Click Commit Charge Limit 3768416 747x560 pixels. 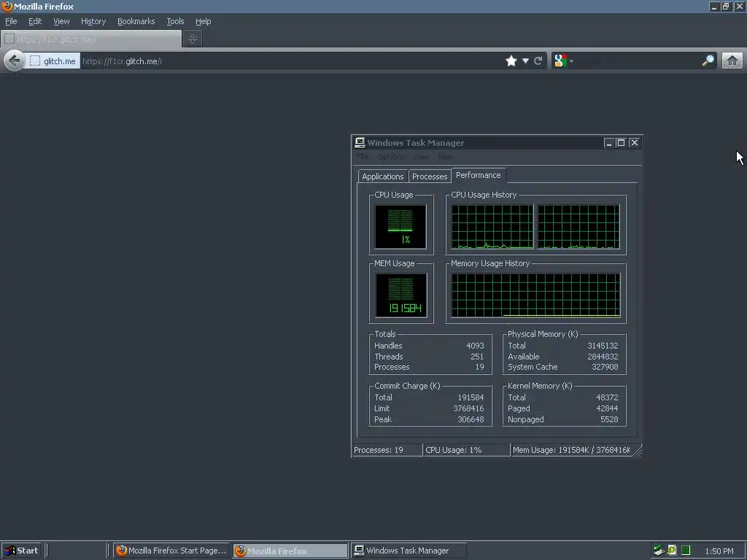coord(468,408)
